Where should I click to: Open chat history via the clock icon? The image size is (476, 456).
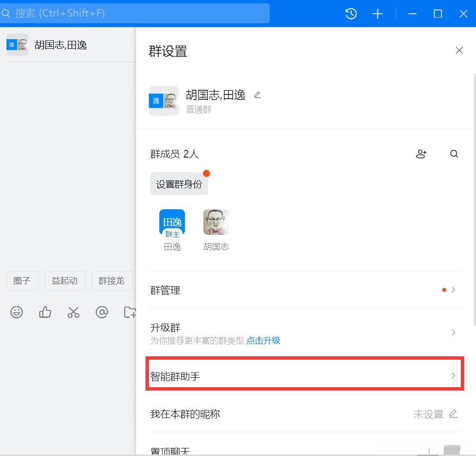coord(351,14)
